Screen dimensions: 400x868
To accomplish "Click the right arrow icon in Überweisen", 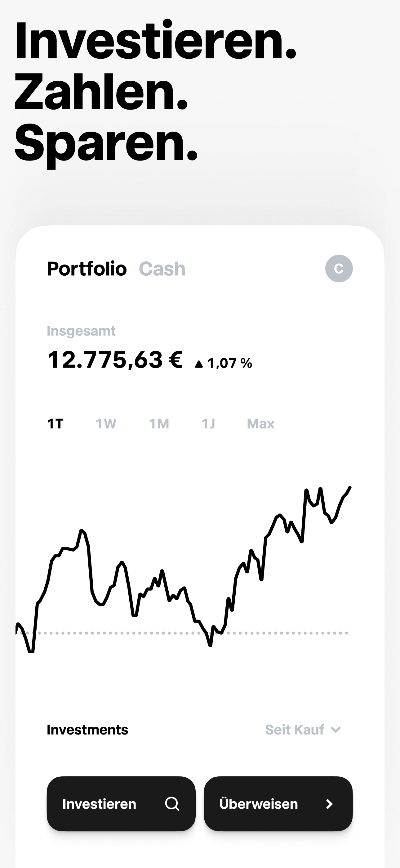I will pos(329,804).
